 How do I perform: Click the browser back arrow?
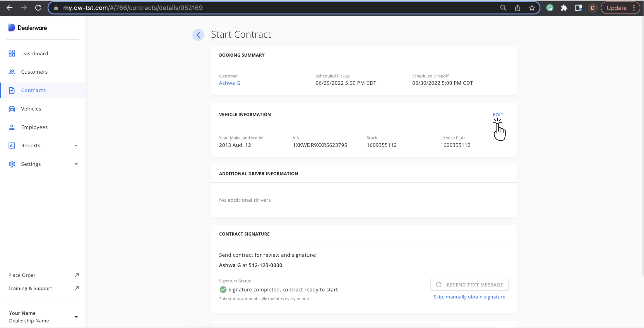(9, 8)
